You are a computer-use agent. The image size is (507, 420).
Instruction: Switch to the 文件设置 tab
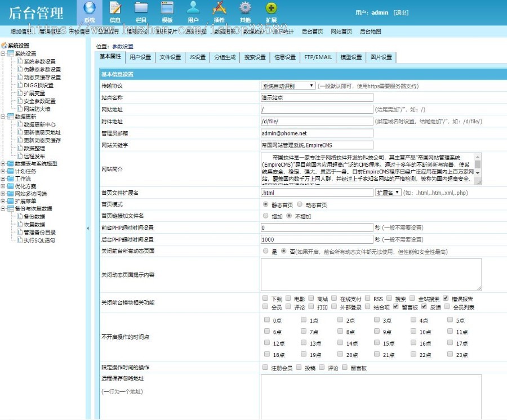click(170, 57)
